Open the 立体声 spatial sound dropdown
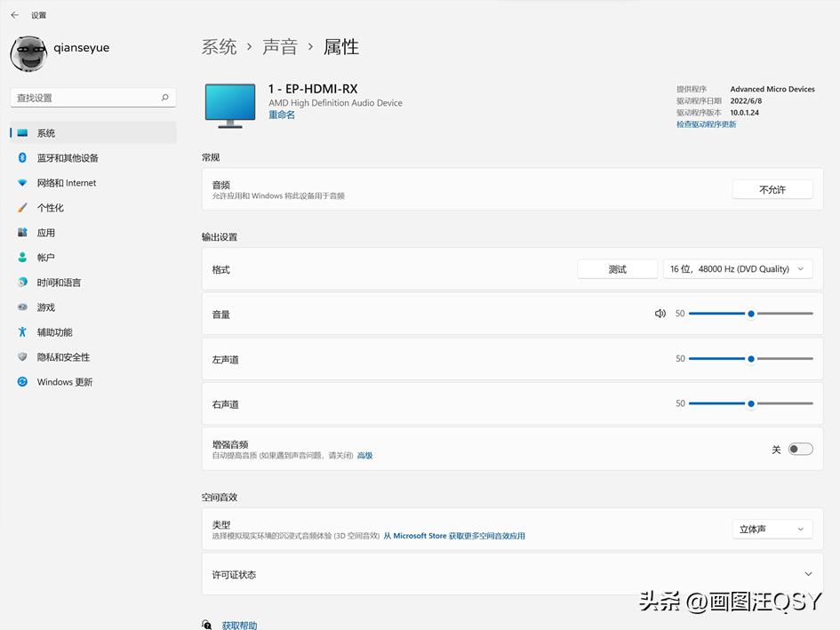840x630 pixels. (x=772, y=530)
